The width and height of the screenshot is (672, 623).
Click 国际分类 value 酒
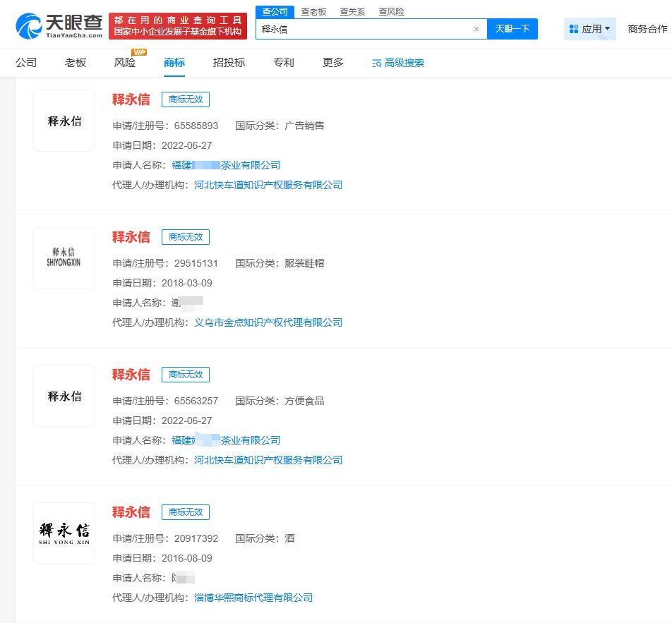coord(289,538)
